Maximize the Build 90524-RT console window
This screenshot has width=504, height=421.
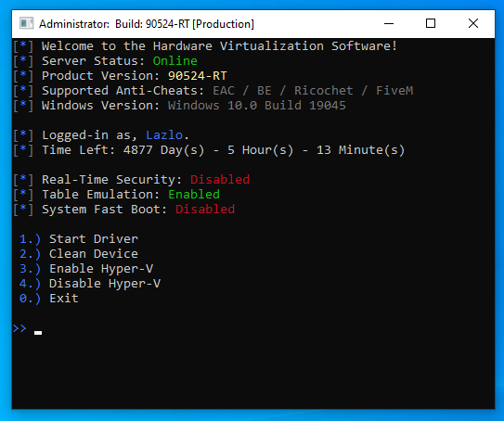coord(431,23)
